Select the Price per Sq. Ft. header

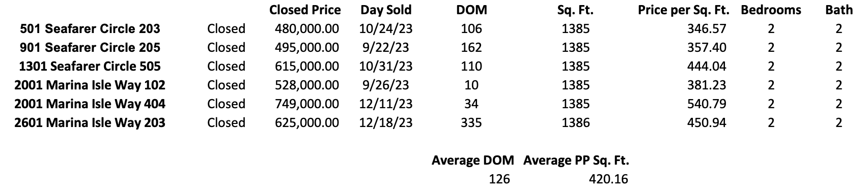pyautogui.click(x=684, y=10)
